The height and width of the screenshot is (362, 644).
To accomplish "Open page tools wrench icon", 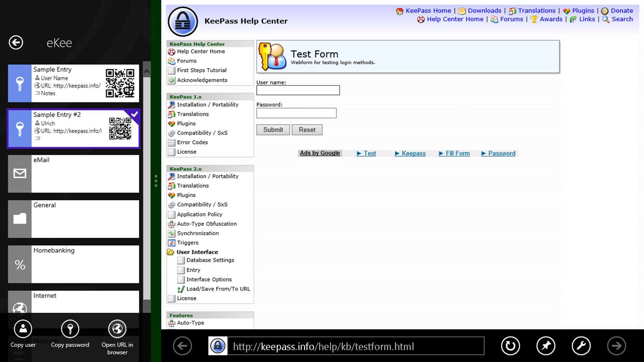I will click(x=581, y=346).
